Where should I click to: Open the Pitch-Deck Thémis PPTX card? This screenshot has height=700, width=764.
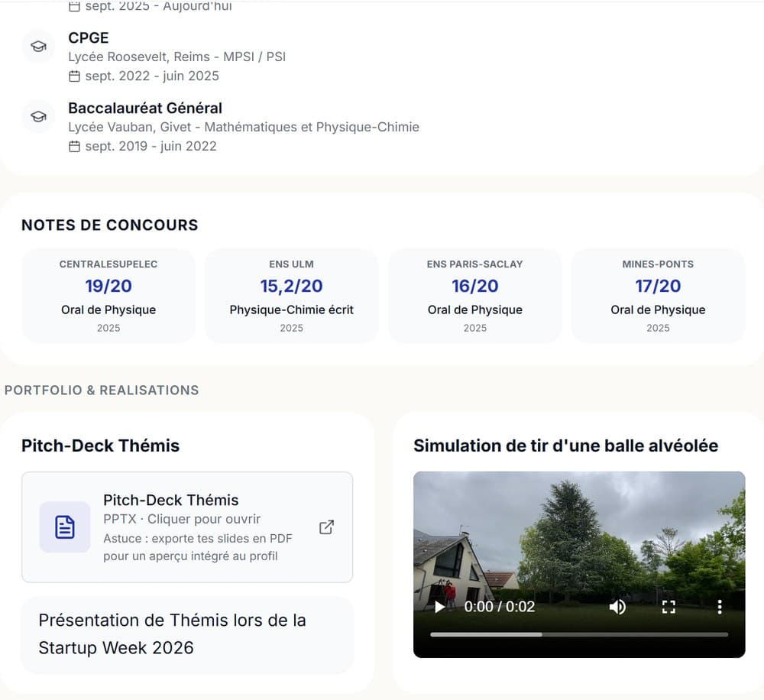(187, 527)
